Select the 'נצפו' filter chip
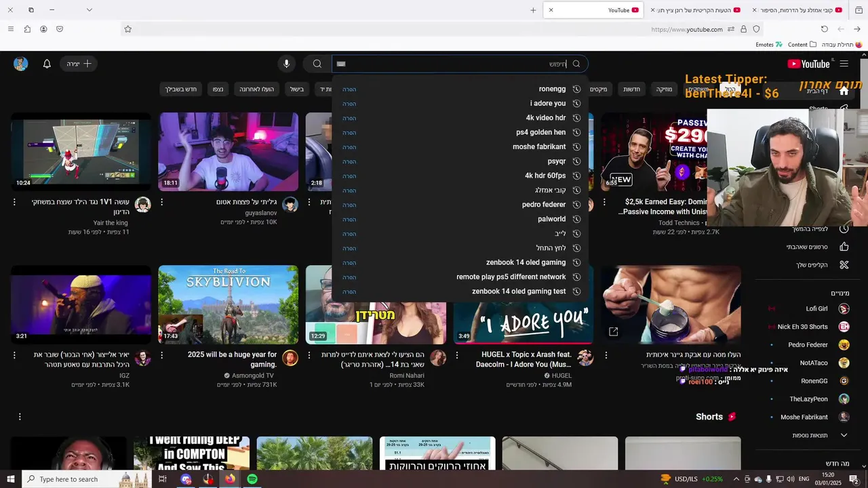Image resolution: width=868 pixels, height=488 pixels. (x=218, y=89)
